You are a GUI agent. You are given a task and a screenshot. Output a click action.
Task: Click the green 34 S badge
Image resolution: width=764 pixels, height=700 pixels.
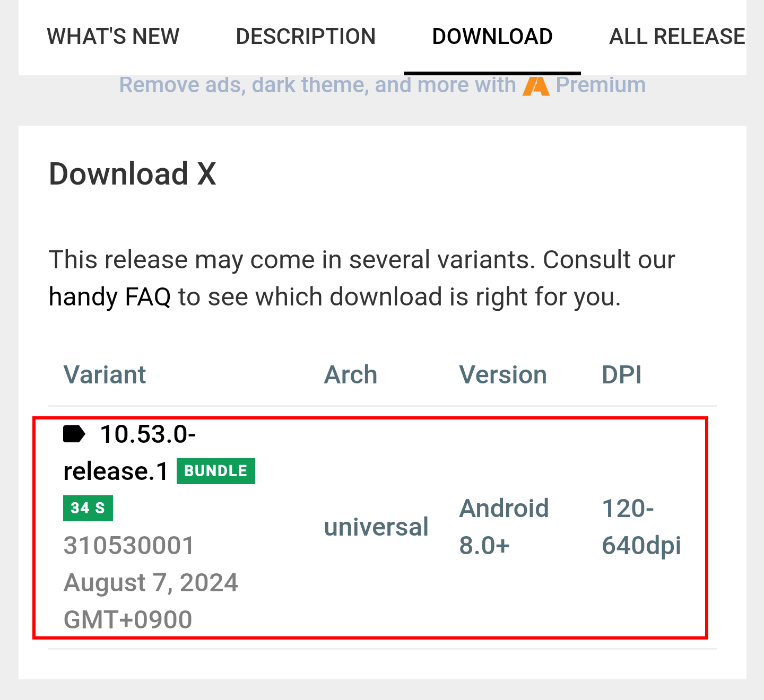tap(88, 507)
